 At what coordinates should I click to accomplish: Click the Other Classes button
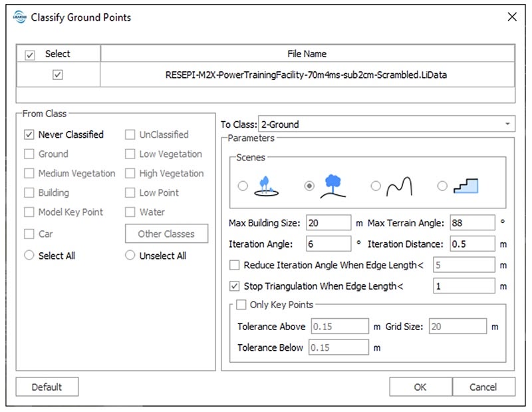(x=166, y=234)
